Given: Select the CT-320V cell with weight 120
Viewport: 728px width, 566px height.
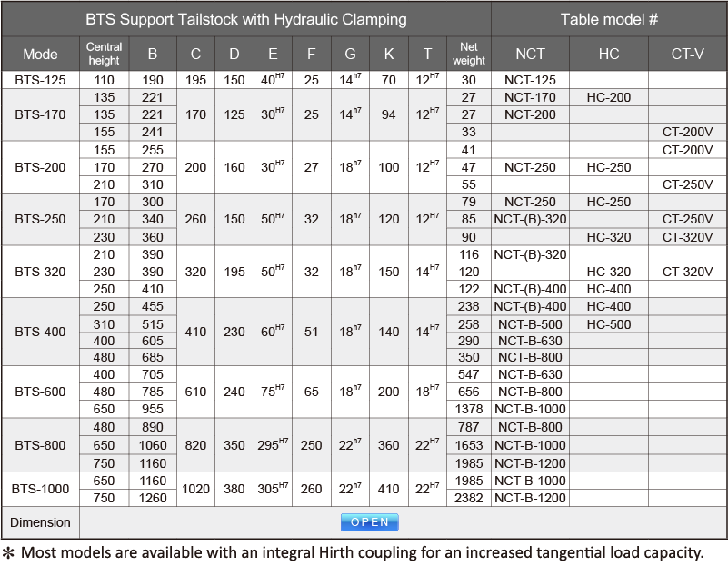Looking at the screenshot, I should [x=688, y=272].
